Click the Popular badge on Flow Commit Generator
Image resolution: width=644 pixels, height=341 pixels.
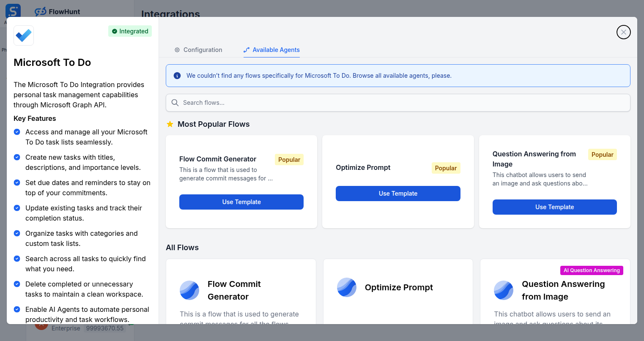coord(289,159)
